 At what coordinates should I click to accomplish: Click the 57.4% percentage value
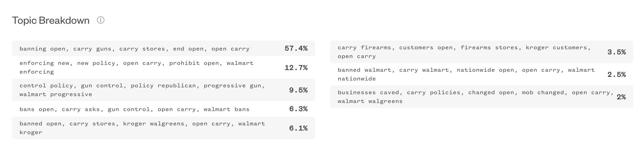click(x=296, y=48)
